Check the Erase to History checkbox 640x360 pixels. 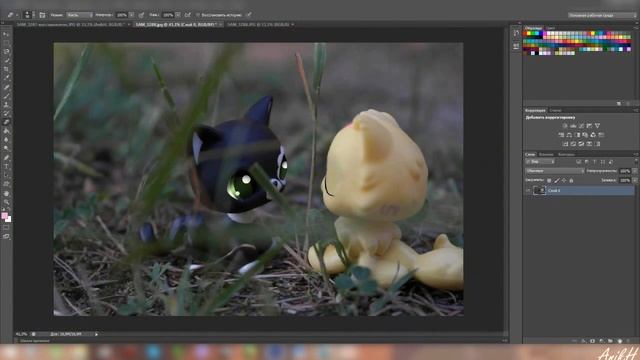pos(198,15)
